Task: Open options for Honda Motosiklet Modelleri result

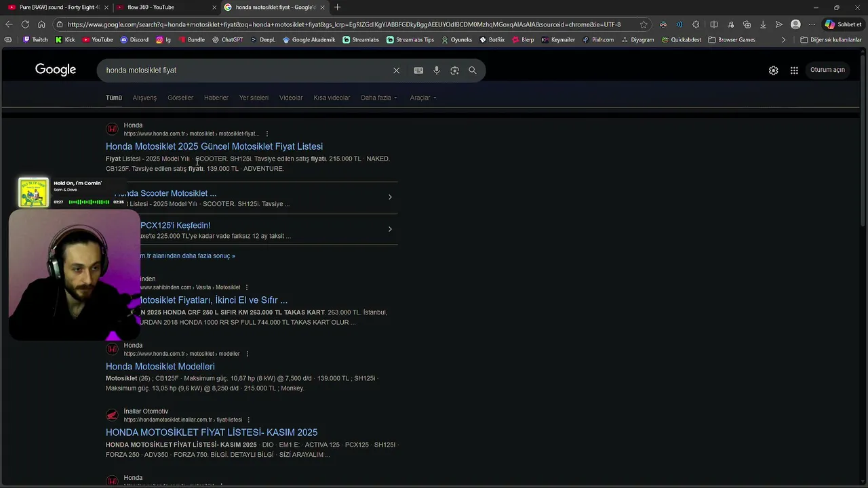Action: pos(247,354)
